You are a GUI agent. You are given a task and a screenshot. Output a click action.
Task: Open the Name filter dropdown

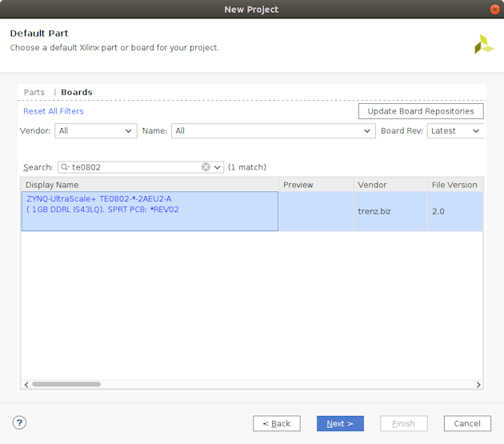(x=274, y=131)
